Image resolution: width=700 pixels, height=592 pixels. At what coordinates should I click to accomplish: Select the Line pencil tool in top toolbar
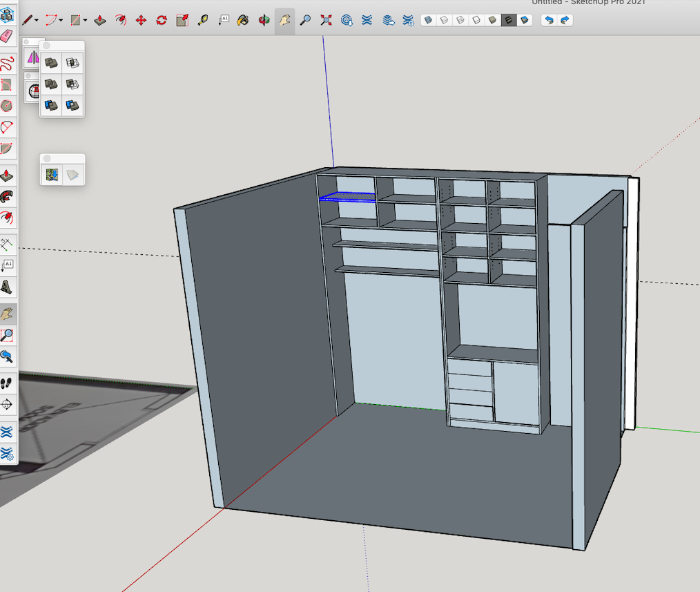tap(27, 20)
